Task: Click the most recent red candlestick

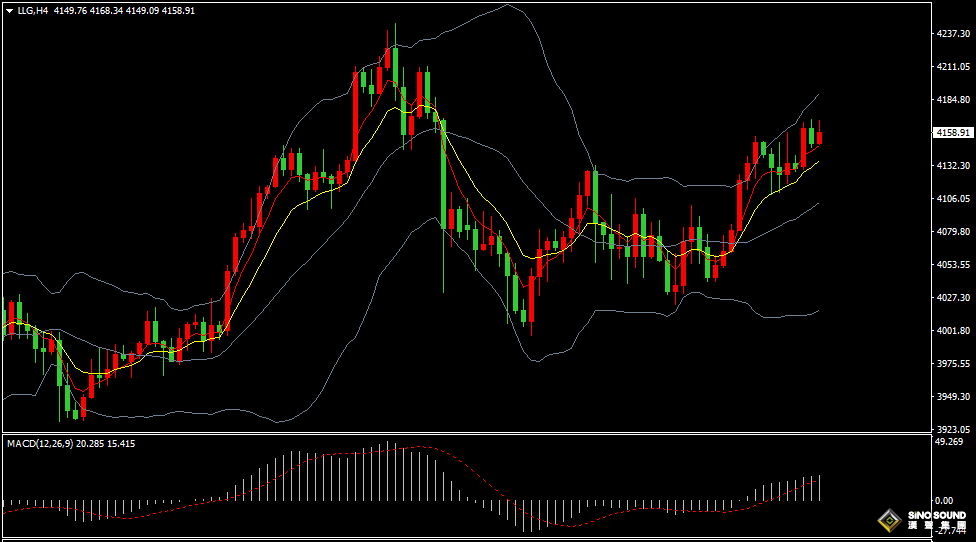Action: pos(820,138)
